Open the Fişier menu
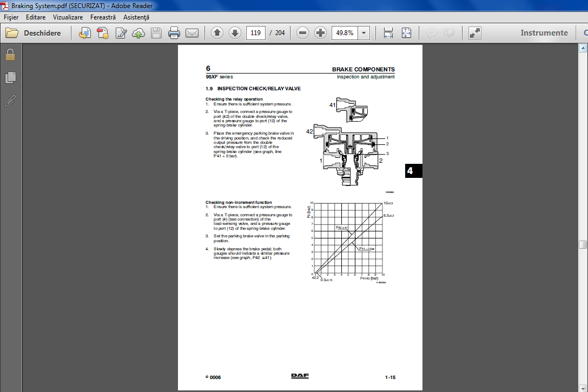Image resolution: width=588 pixels, height=392 pixels. pos(11,17)
